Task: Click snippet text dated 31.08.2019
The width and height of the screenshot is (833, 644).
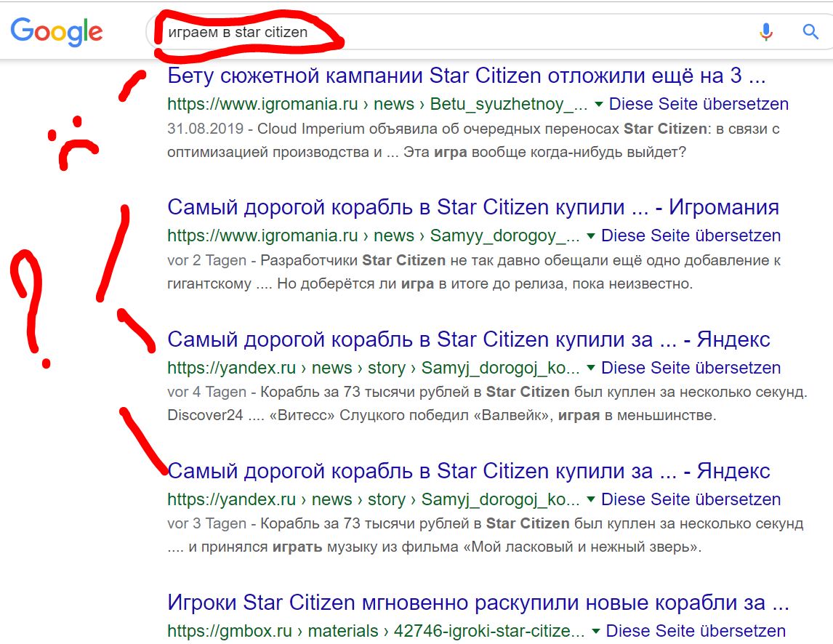Action: 473,140
